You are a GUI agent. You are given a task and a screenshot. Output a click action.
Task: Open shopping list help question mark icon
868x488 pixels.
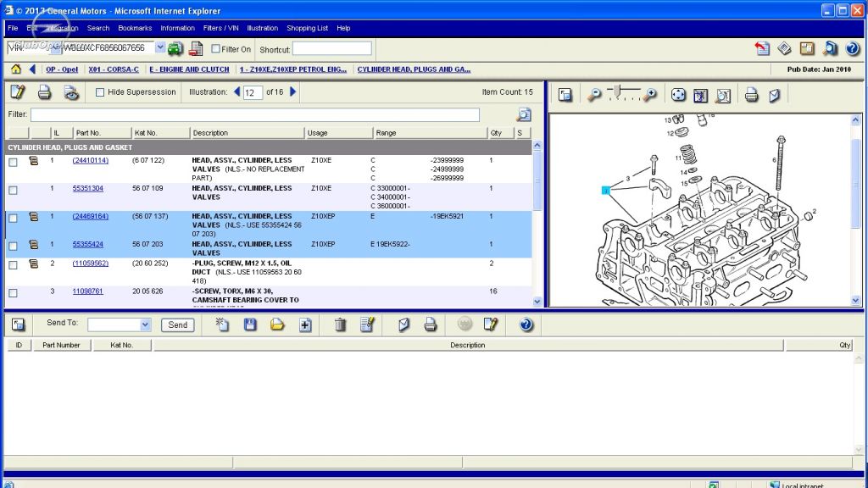click(x=526, y=324)
